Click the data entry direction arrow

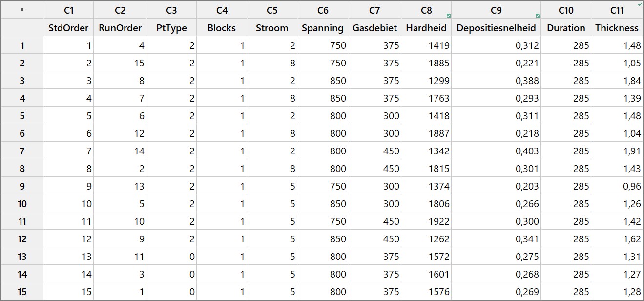click(22, 10)
